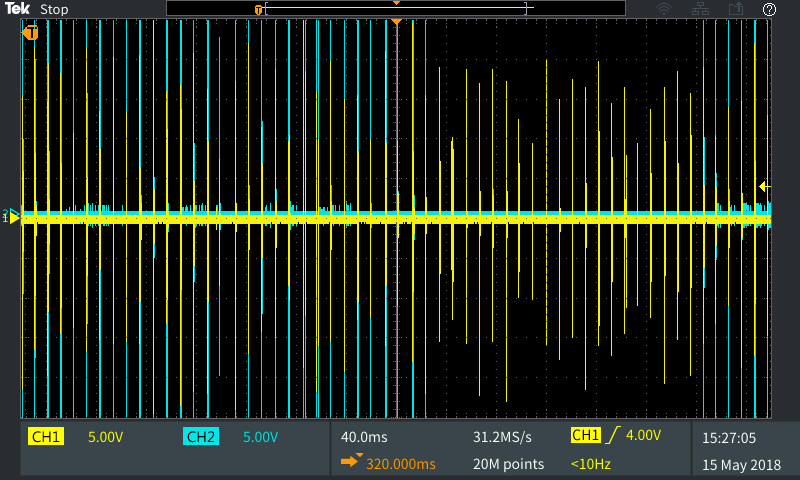This screenshot has width=800, height=480.
Task: Click the CH1 5.00V scale value
Action: (106, 437)
